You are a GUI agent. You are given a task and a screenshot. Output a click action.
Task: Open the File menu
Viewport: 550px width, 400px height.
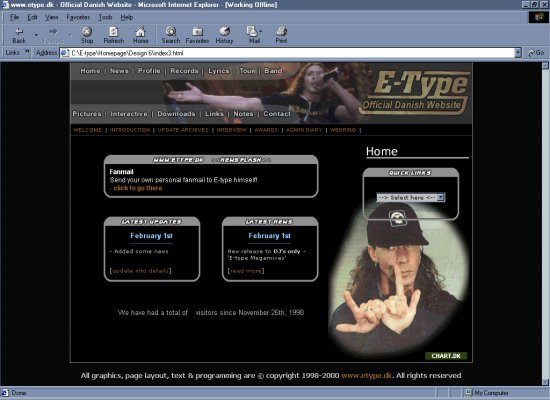coord(14,17)
